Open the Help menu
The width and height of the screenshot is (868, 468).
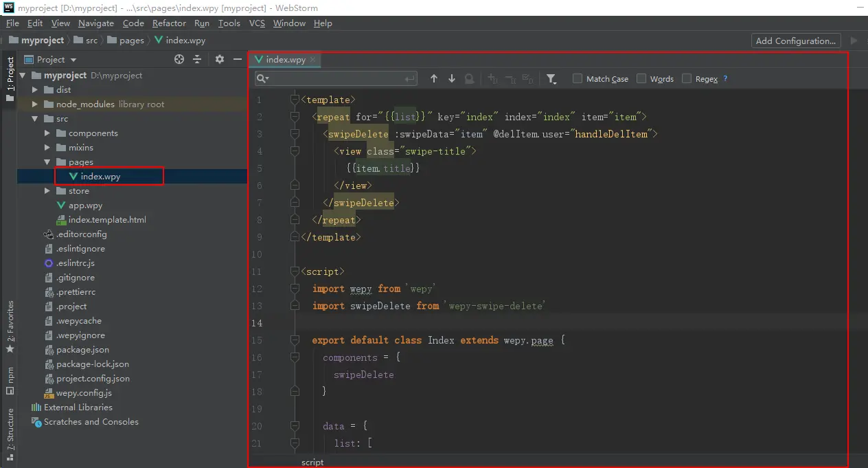(323, 23)
